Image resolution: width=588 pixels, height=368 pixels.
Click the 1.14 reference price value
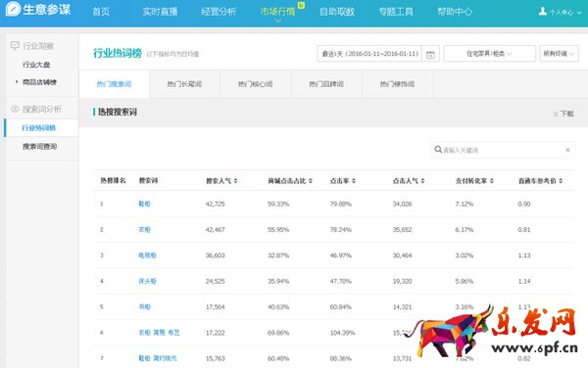coord(524,281)
